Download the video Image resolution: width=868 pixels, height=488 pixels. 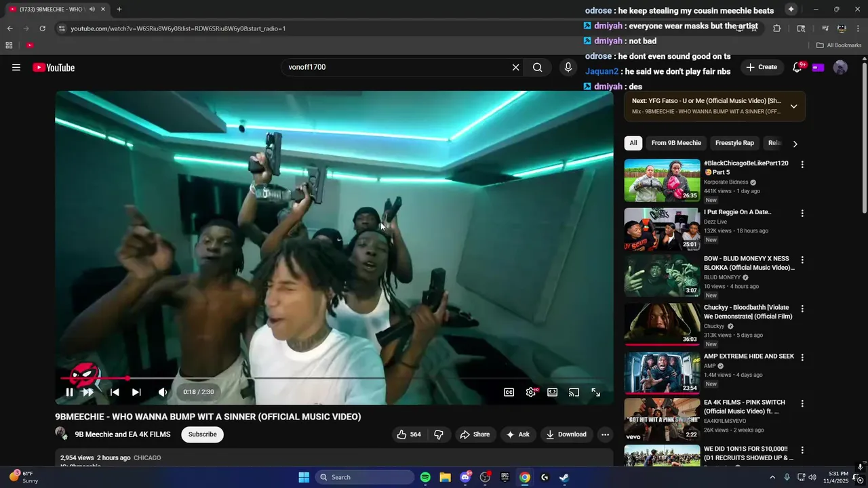coord(566,434)
